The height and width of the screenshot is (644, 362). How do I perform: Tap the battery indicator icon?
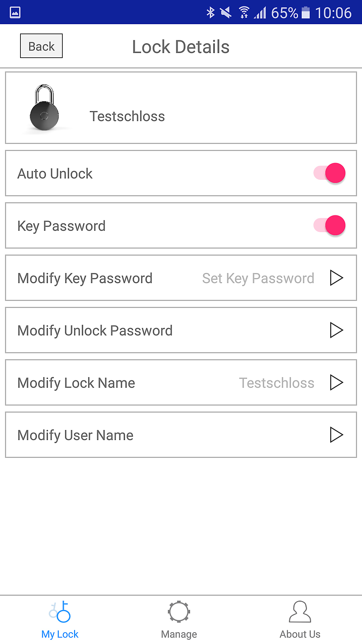[x=306, y=13]
